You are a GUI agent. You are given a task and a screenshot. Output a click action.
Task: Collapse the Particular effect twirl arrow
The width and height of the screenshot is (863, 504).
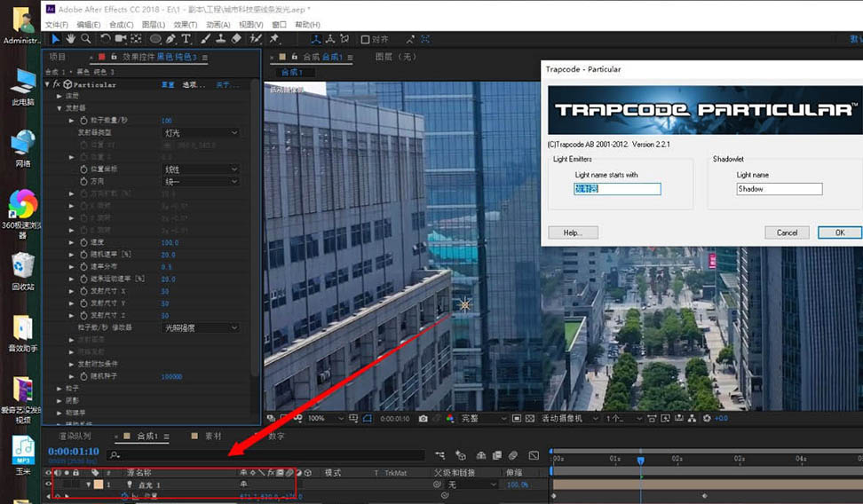48,84
